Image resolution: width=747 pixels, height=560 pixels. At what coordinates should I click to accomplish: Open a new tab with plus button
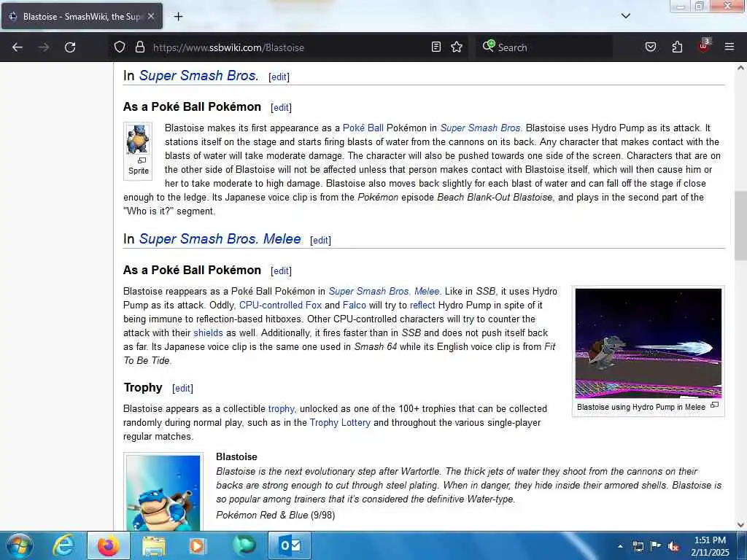[x=178, y=17]
